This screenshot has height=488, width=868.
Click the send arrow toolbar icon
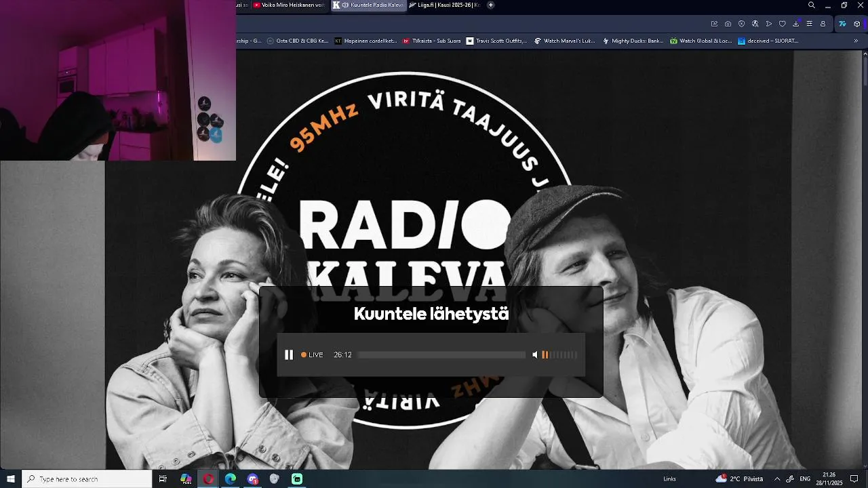pyautogui.click(x=768, y=24)
